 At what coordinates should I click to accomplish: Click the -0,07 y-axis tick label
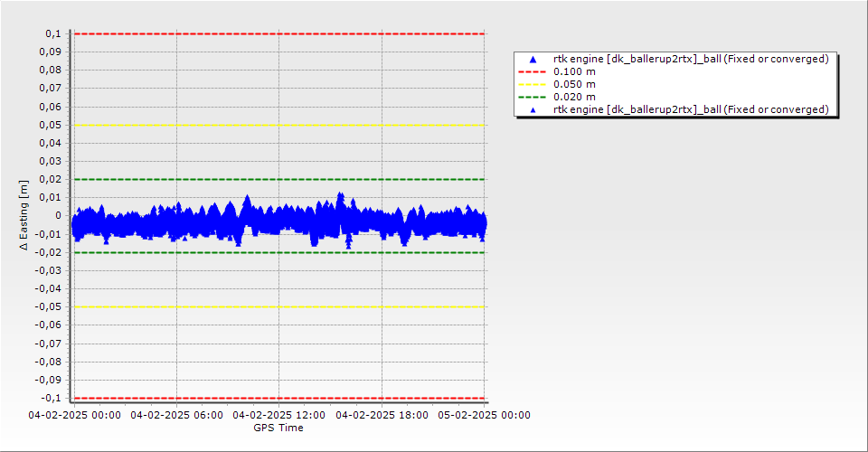coord(48,344)
